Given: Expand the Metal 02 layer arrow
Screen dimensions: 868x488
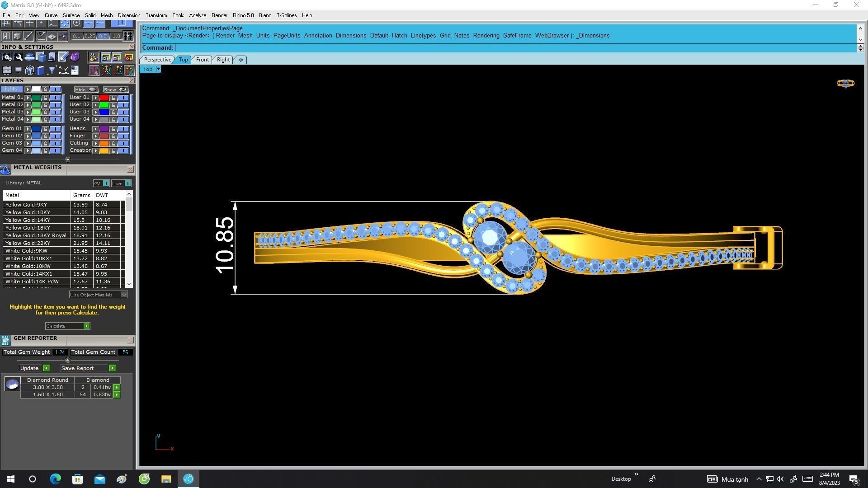Looking at the screenshot, I should pyautogui.click(x=28, y=105).
